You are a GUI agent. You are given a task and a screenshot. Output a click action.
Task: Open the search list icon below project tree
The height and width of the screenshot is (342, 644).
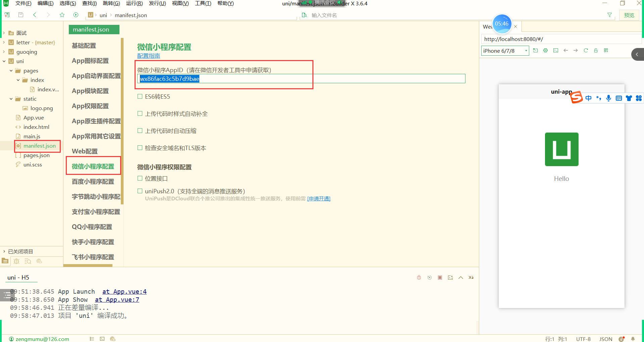click(x=28, y=261)
